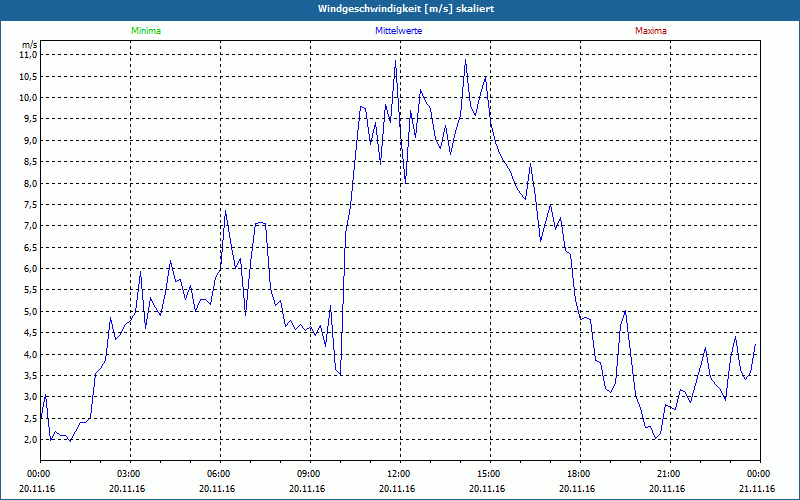The height and width of the screenshot is (500, 800).
Task: Select the red Maxima legend label
Action: [x=651, y=31]
